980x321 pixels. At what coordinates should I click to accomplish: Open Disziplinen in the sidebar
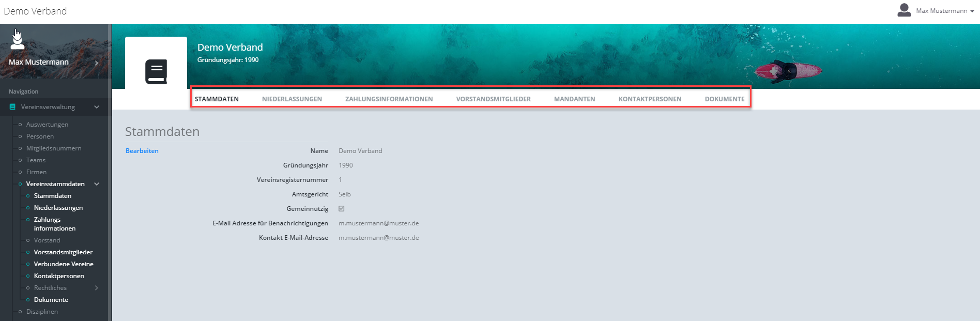tap(42, 312)
